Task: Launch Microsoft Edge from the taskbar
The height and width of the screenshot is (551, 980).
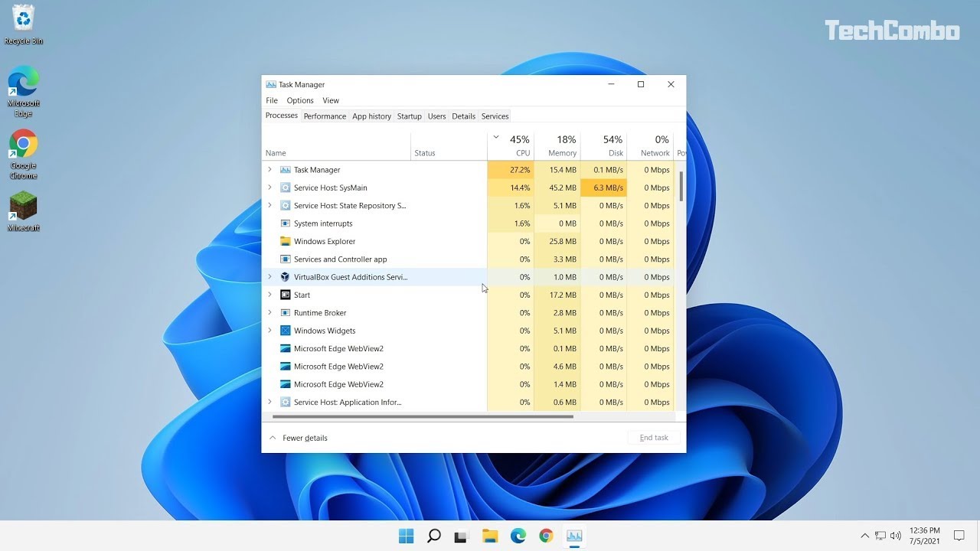Action: pyautogui.click(x=518, y=536)
